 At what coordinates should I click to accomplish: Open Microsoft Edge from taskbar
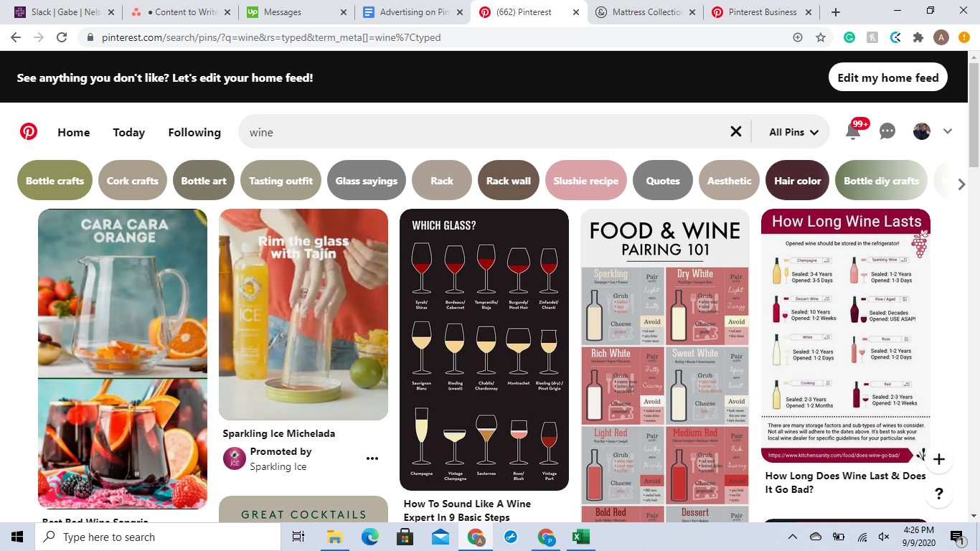[369, 537]
